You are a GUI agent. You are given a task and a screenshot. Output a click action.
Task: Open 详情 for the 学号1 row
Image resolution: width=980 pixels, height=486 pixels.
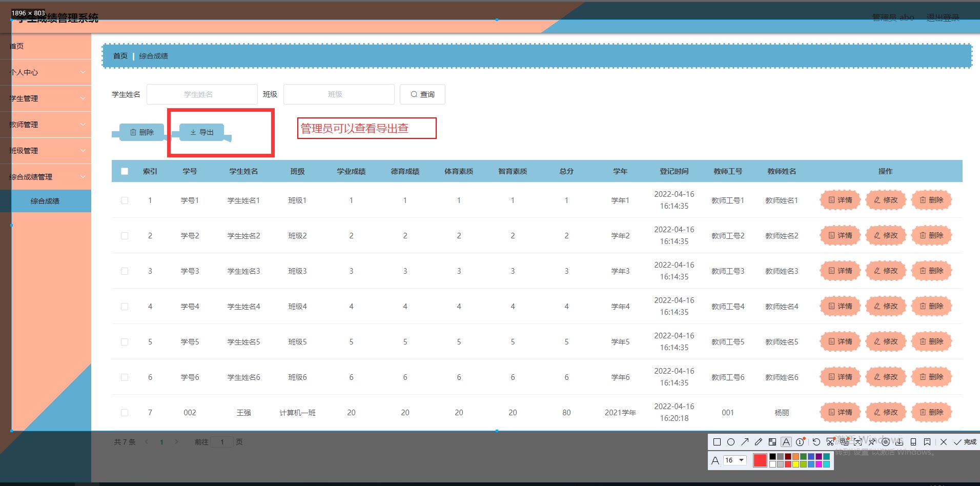[x=840, y=200]
